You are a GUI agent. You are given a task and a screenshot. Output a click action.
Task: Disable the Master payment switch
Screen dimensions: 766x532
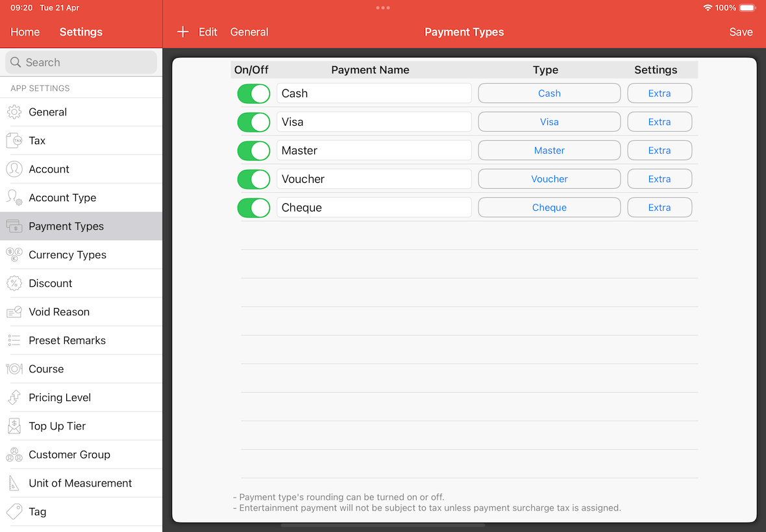(x=254, y=151)
